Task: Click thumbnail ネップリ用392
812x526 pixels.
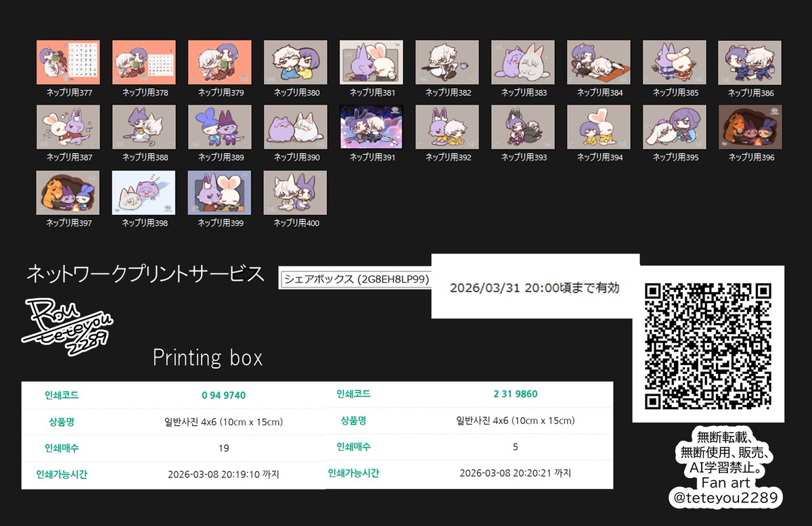Action: pyautogui.click(x=447, y=127)
